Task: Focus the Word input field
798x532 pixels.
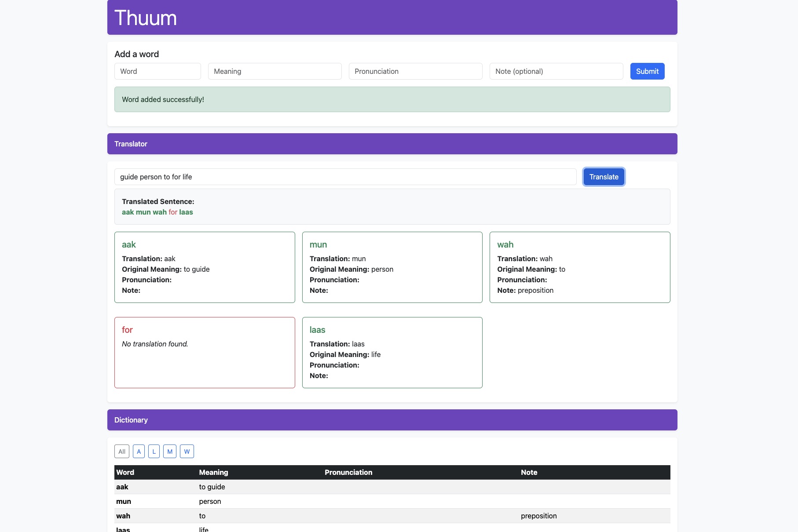Action: point(157,71)
